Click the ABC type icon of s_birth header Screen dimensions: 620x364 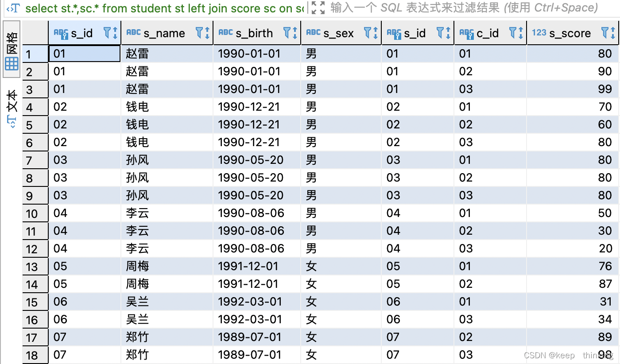(225, 32)
